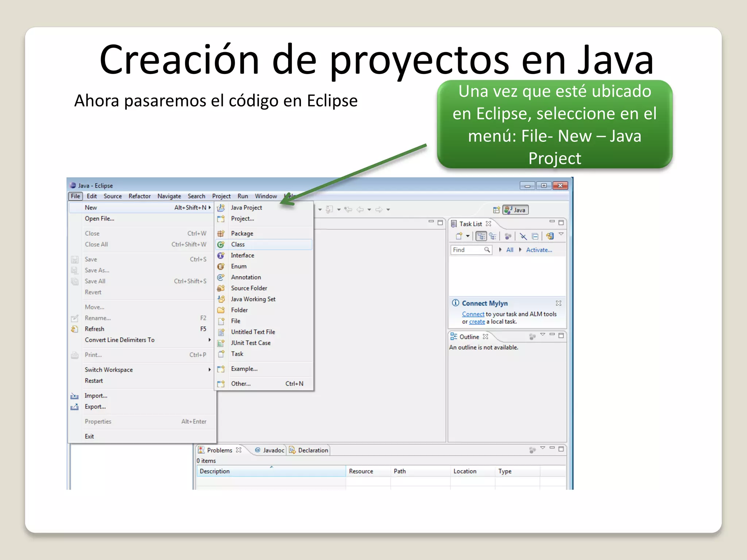747x560 pixels.
Task: Toggle the Java perspective button
Action: pos(515,210)
